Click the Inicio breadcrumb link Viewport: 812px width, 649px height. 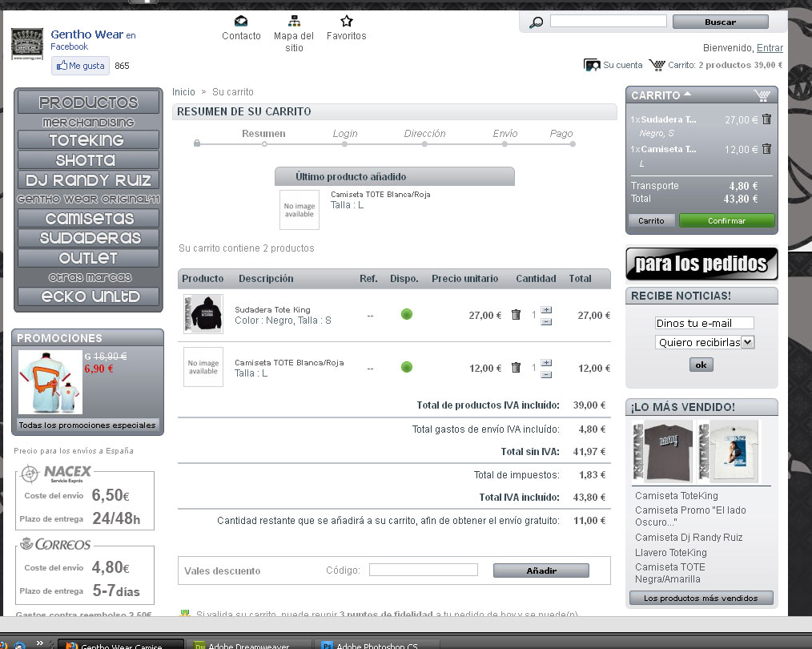183,91
